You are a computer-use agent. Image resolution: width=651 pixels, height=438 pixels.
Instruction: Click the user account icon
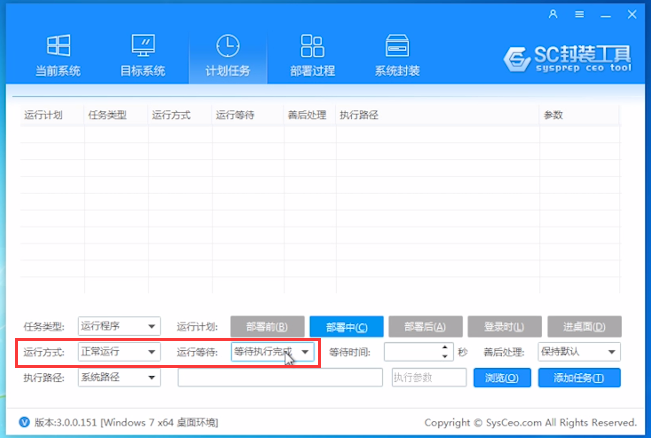coord(553,15)
